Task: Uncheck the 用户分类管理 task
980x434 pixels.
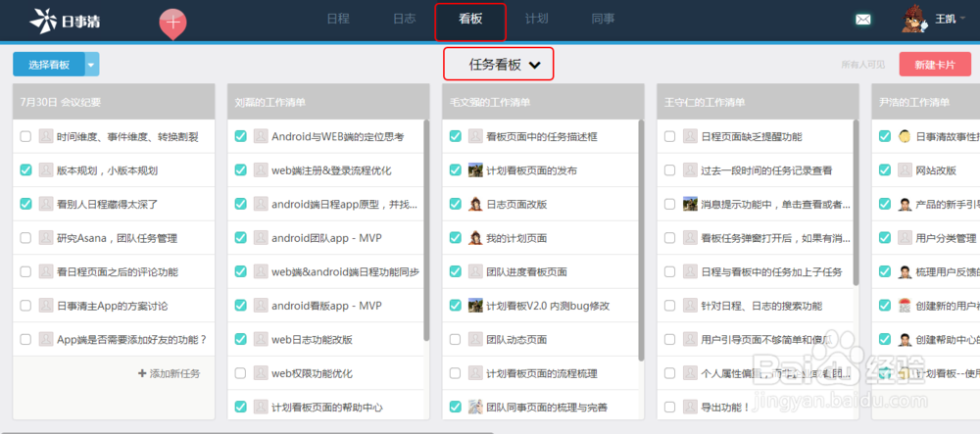Action: 884,237
